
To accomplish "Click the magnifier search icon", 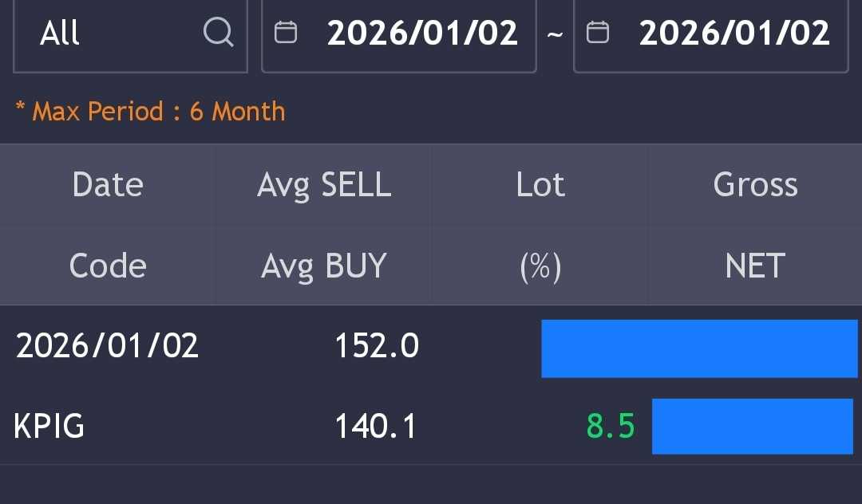I will [x=218, y=33].
